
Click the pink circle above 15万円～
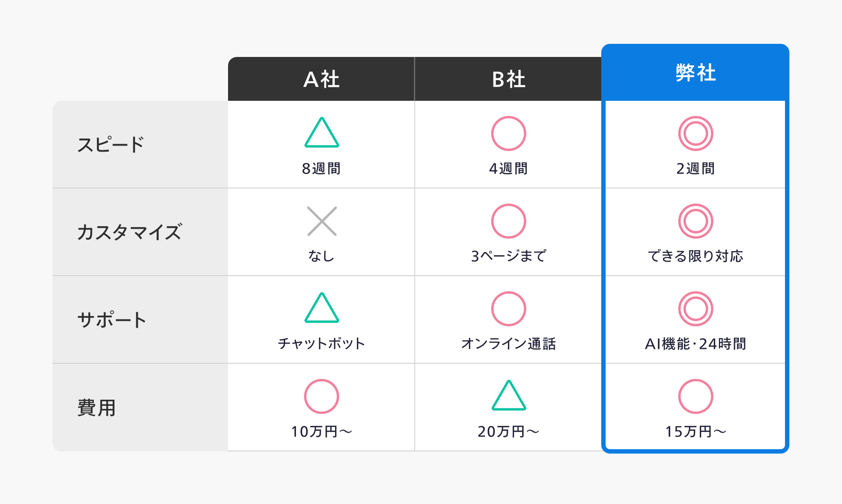(x=696, y=396)
